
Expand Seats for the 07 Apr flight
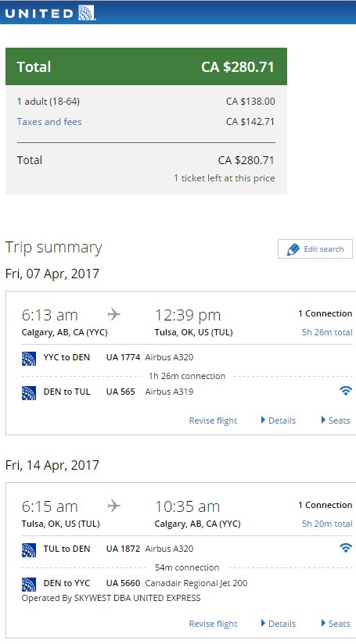[x=336, y=420]
